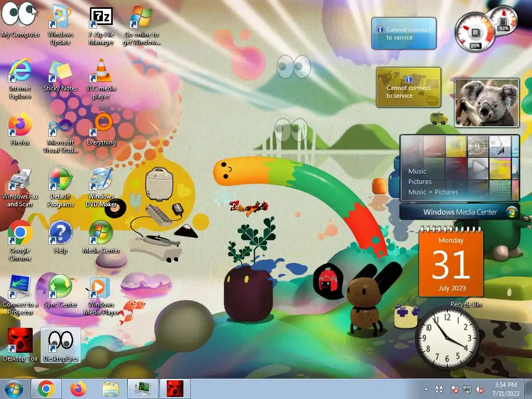Open Windows Explorer from taskbar

tap(111, 389)
